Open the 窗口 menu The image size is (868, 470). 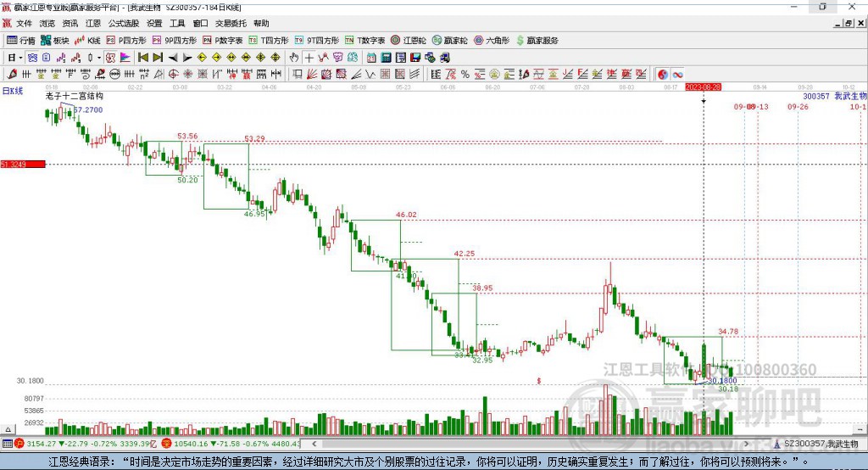click(200, 23)
